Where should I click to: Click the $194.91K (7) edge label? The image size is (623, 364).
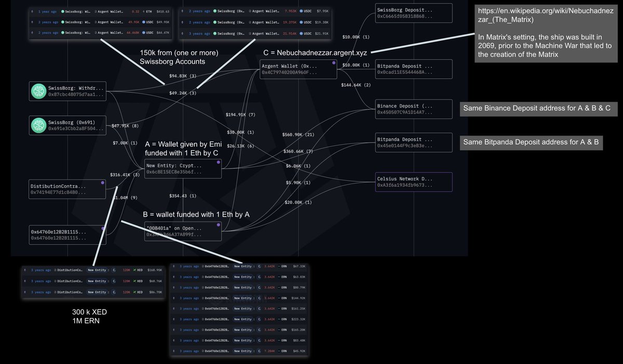[240, 115]
